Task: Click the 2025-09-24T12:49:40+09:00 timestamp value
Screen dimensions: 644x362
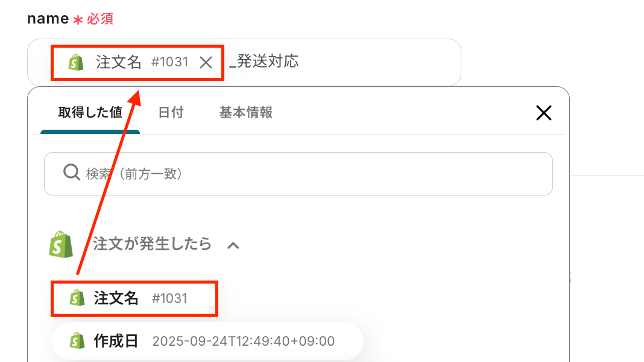Action: click(243, 341)
